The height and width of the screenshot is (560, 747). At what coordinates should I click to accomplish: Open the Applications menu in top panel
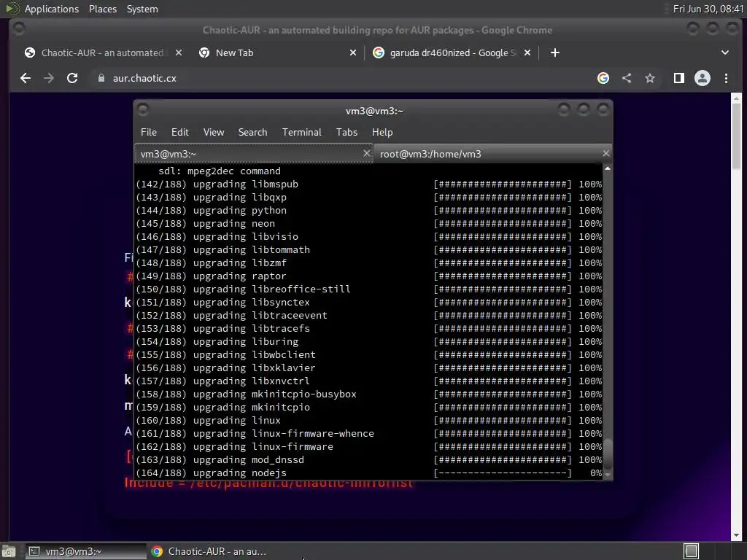(x=52, y=9)
